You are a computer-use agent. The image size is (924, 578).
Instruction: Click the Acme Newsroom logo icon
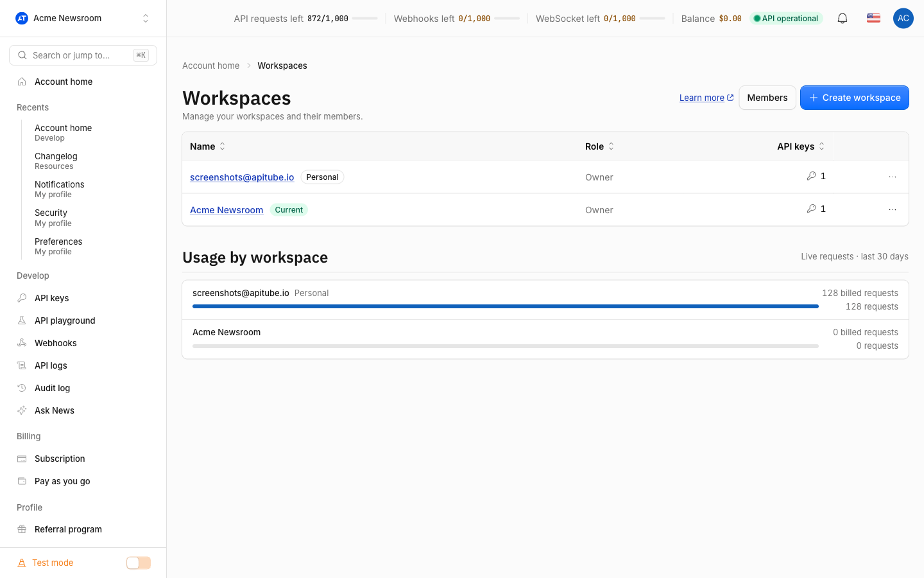tap(22, 19)
